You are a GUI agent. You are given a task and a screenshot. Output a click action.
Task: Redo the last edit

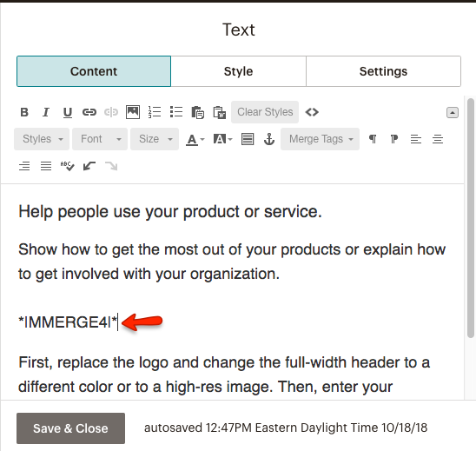click(x=111, y=166)
